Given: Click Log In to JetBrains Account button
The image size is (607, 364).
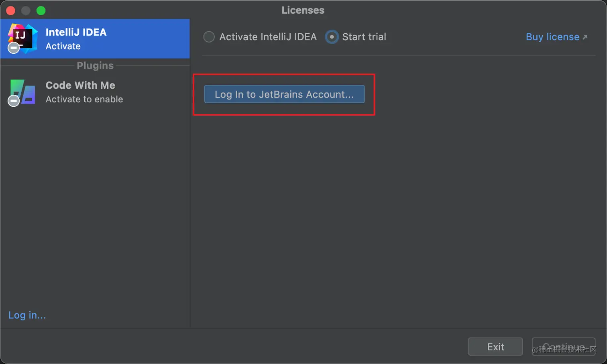Looking at the screenshot, I should 284,94.
